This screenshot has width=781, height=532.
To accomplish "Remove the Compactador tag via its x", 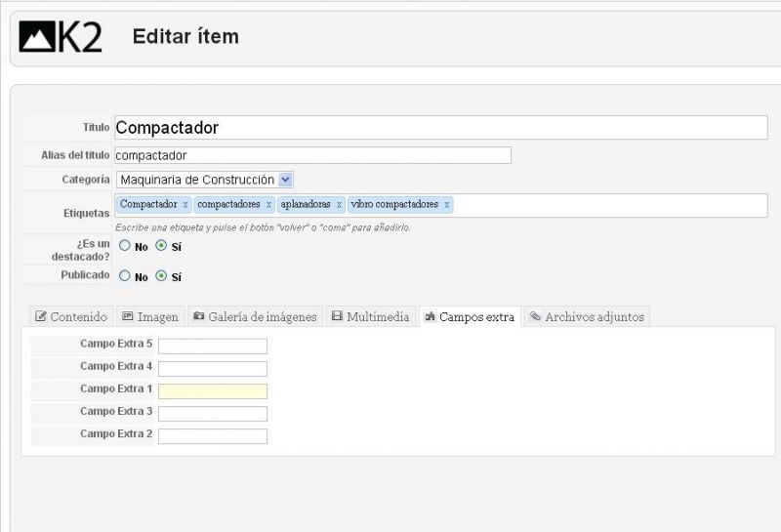I will coord(185,205).
